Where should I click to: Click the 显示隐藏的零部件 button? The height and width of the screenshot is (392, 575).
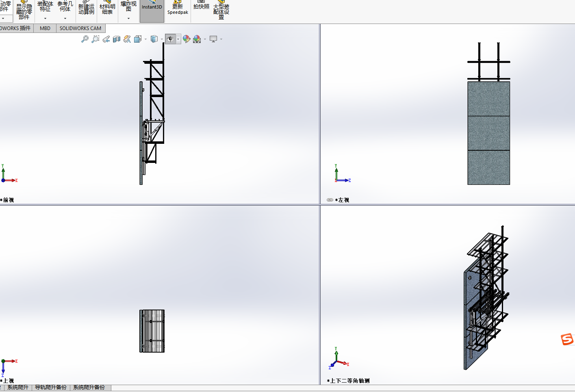pos(24,10)
